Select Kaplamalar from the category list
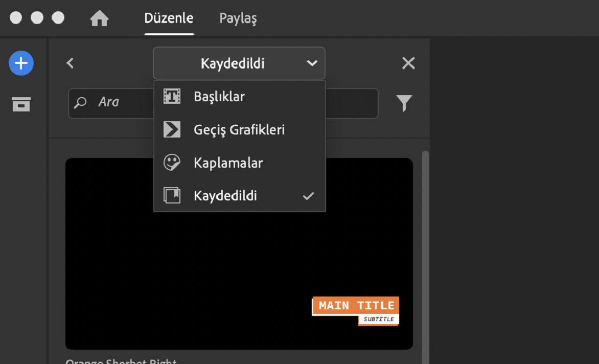The width and height of the screenshot is (599, 364). pyautogui.click(x=228, y=163)
